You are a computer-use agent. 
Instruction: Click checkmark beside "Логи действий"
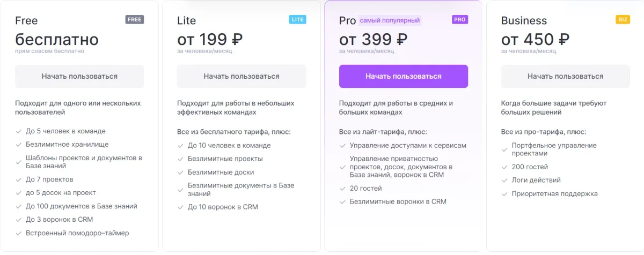505,181
